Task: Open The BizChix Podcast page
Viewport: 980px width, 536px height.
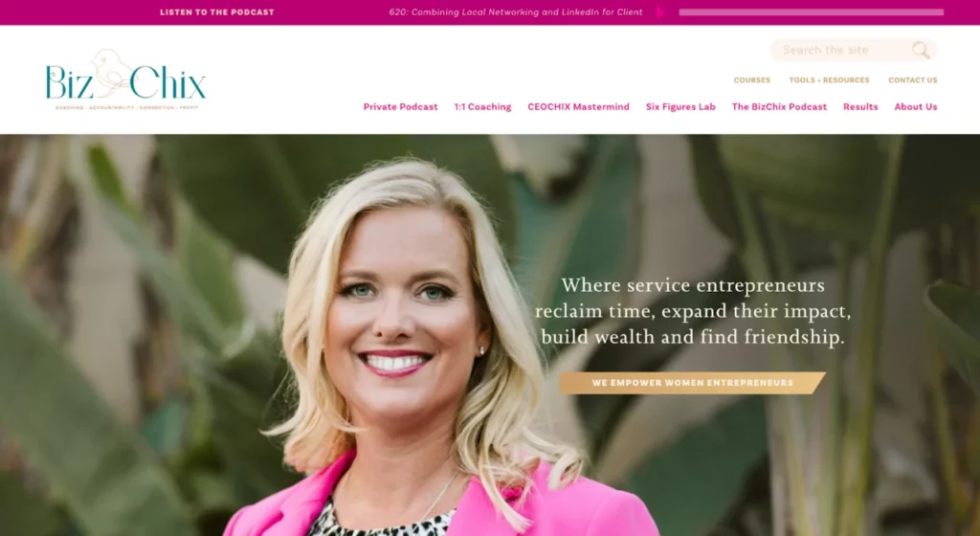Action: point(779,107)
